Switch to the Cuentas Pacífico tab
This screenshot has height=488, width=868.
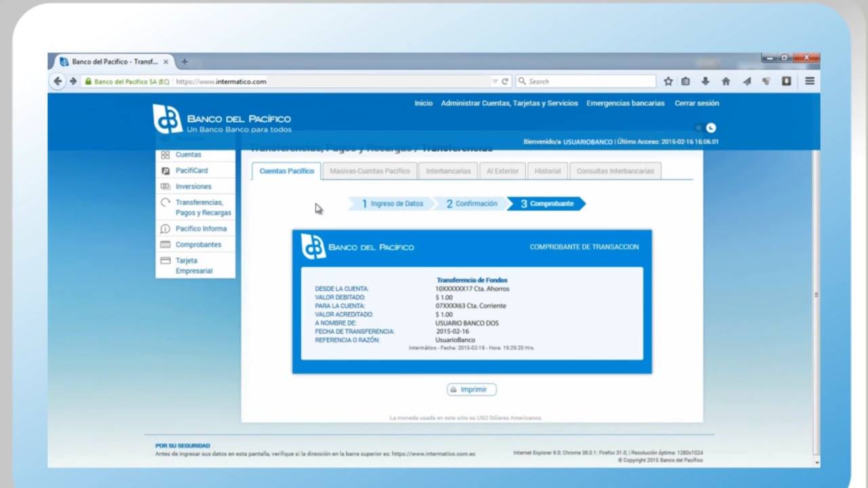click(x=286, y=171)
